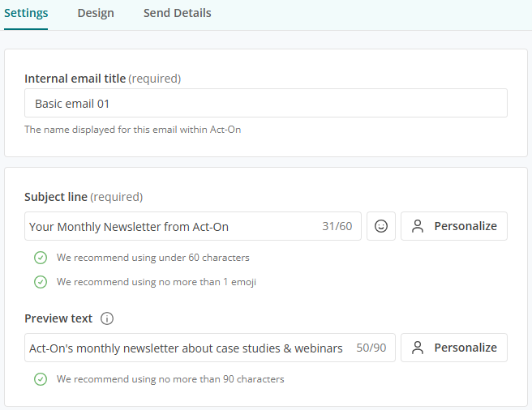Click Personalize button next to Subject line

pos(454,226)
